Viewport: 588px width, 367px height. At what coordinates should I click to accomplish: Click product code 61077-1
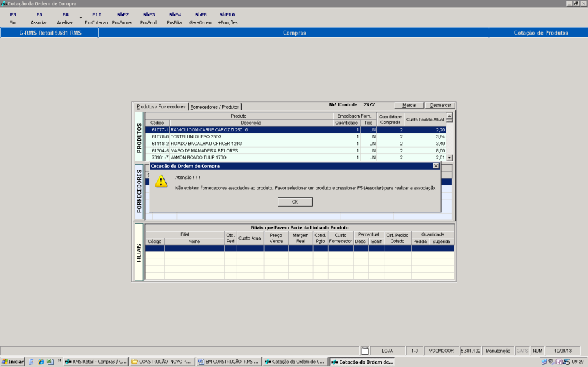[160, 130]
